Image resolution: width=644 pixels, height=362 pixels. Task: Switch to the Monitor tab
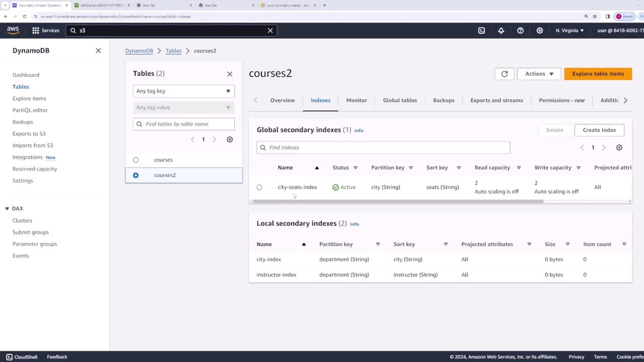[356, 101]
